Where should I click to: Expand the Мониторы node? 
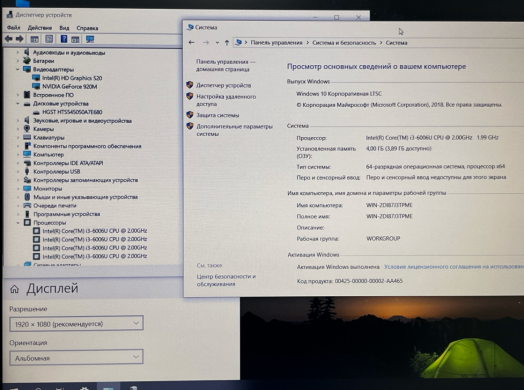click(18, 188)
